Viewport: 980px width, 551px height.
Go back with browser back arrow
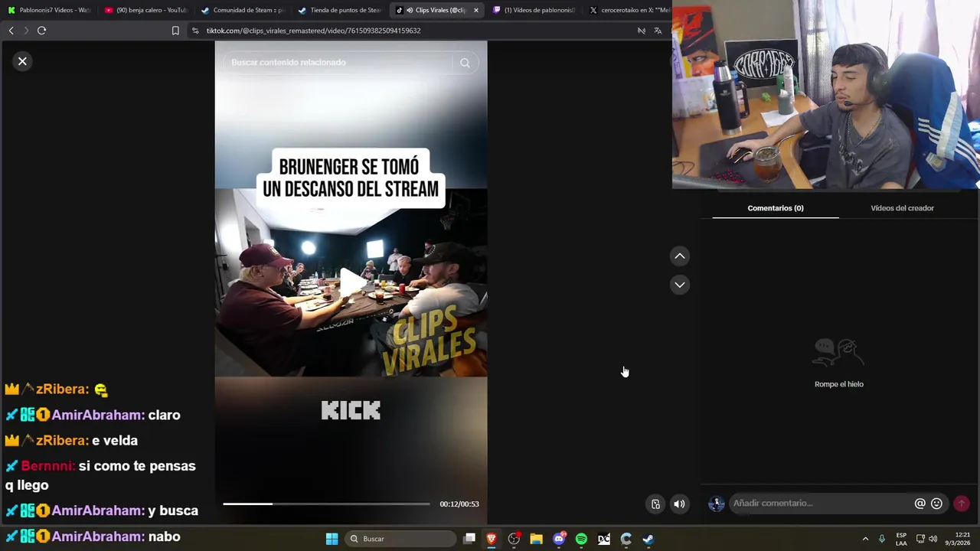(x=11, y=31)
